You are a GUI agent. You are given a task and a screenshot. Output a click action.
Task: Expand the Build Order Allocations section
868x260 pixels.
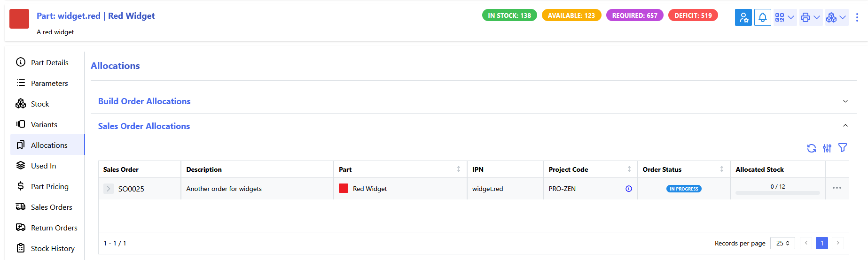click(x=845, y=101)
